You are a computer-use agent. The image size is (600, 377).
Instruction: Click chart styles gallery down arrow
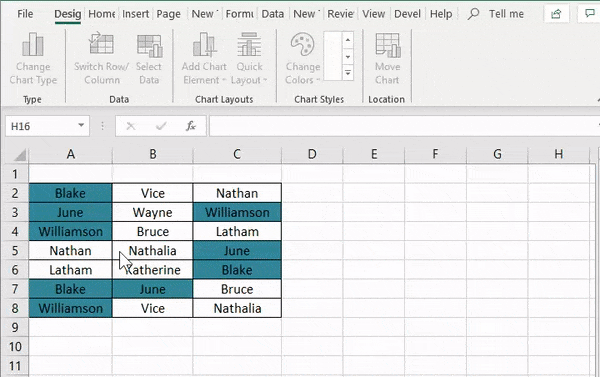[347, 57]
